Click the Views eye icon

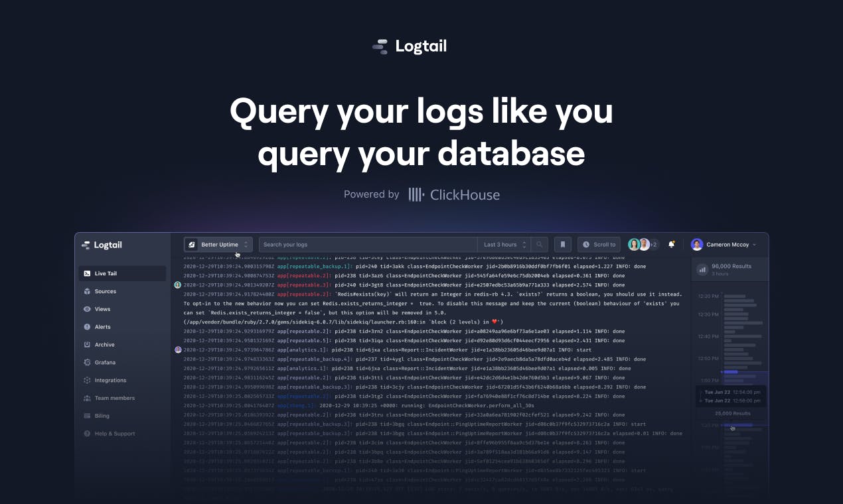point(88,309)
